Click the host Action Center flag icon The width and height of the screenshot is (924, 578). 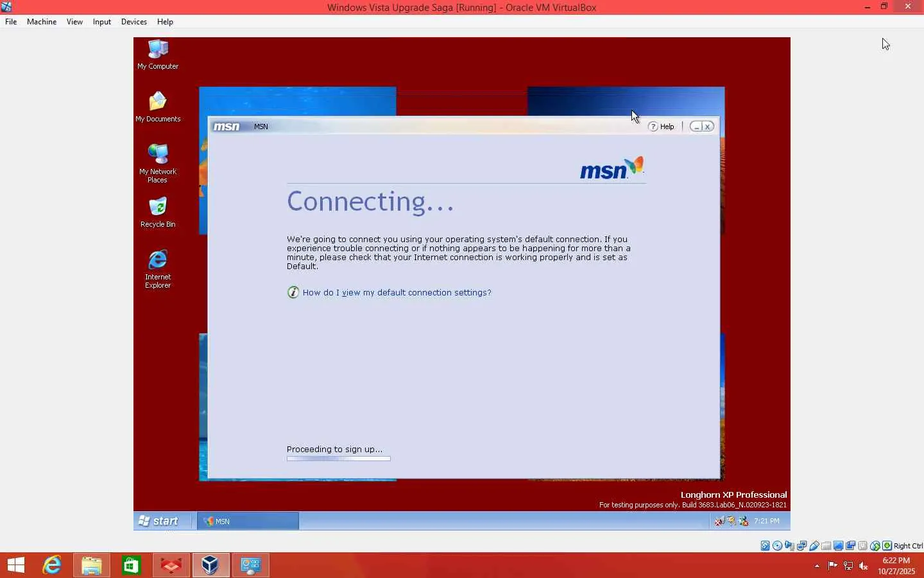click(x=833, y=566)
